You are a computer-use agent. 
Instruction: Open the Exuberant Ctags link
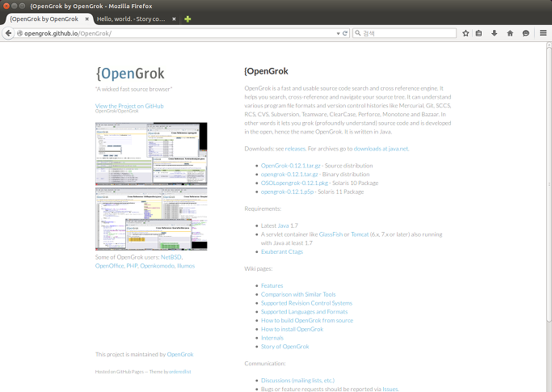pos(281,252)
